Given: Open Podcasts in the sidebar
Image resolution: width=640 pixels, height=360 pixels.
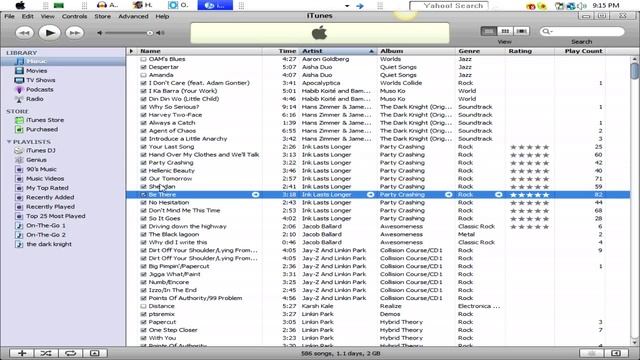Looking at the screenshot, I should [40, 89].
